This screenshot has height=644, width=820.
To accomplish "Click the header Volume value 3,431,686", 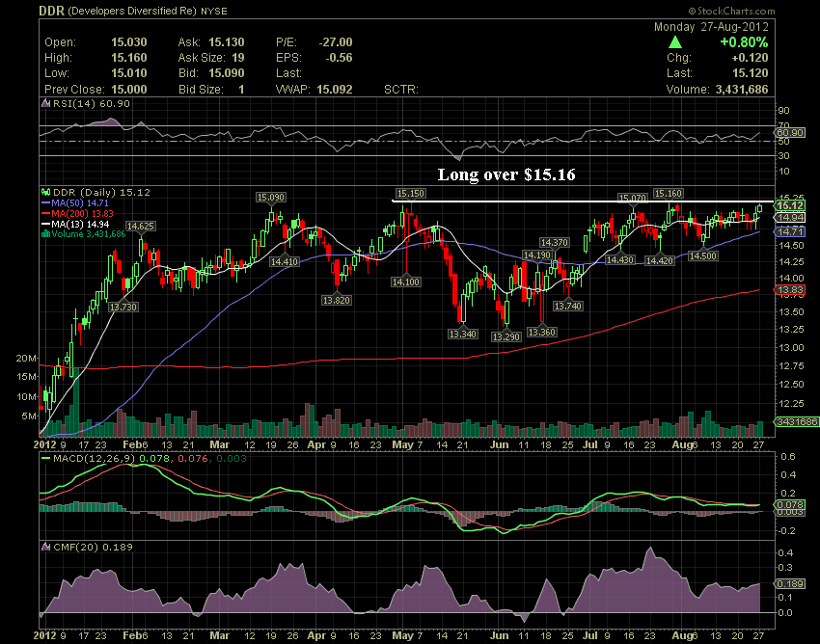I will pyautogui.click(x=742, y=90).
